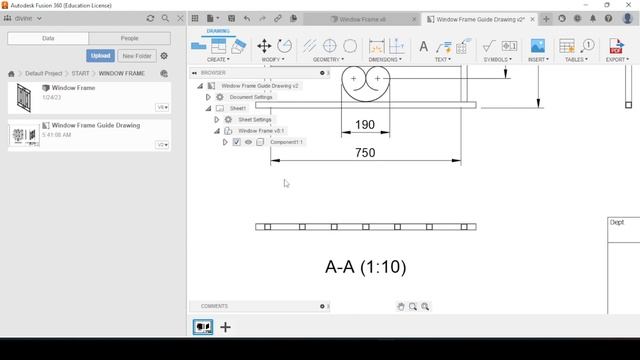Switch to the Data tab
The height and width of the screenshot is (360, 640).
point(48,38)
